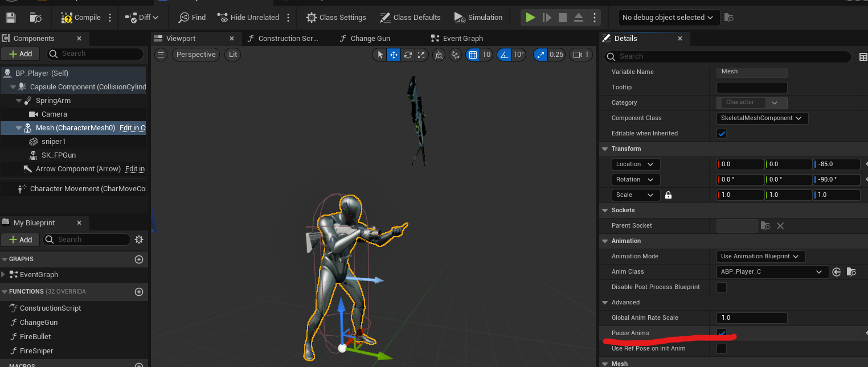868x367 pixels.
Task: Open the Location type dropdown
Action: [636, 164]
